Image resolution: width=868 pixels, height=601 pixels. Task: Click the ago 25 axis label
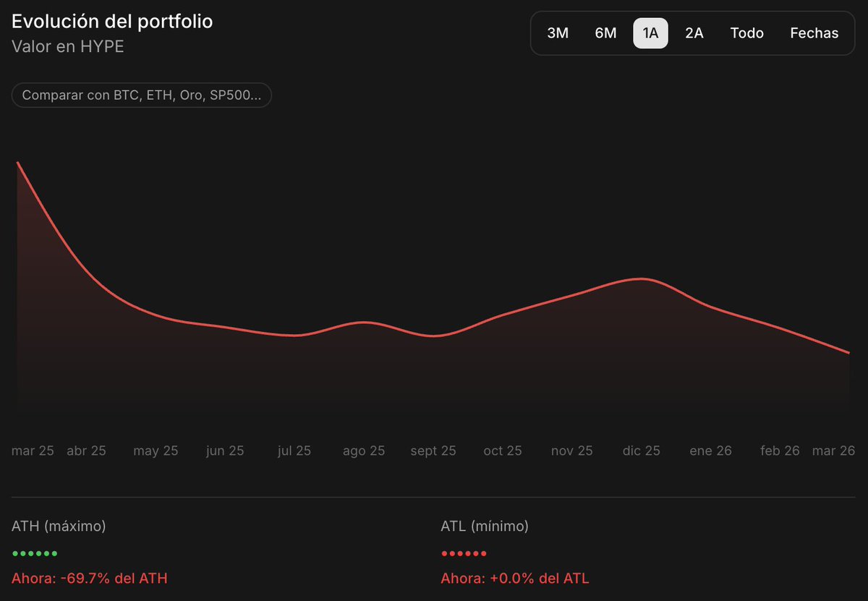pos(364,451)
